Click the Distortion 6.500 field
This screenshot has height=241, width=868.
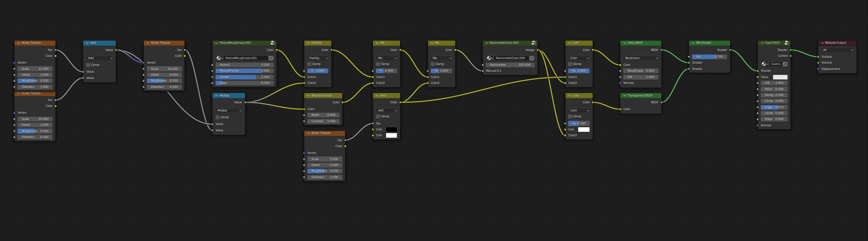(35, 137)
